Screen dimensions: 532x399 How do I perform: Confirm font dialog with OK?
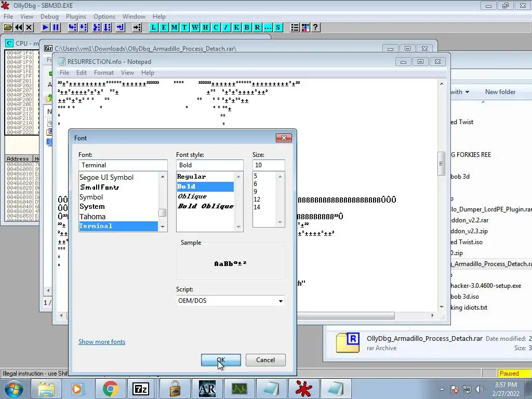[221, 360]
